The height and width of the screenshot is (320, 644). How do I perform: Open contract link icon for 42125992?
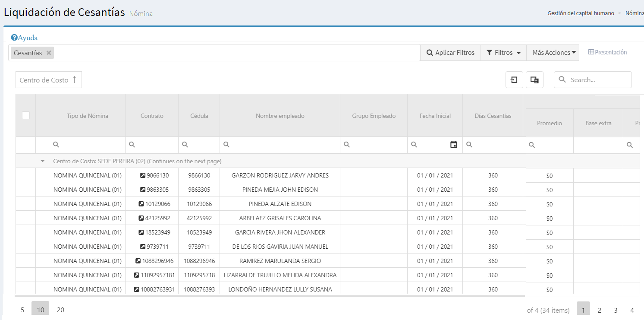(141, 218)
